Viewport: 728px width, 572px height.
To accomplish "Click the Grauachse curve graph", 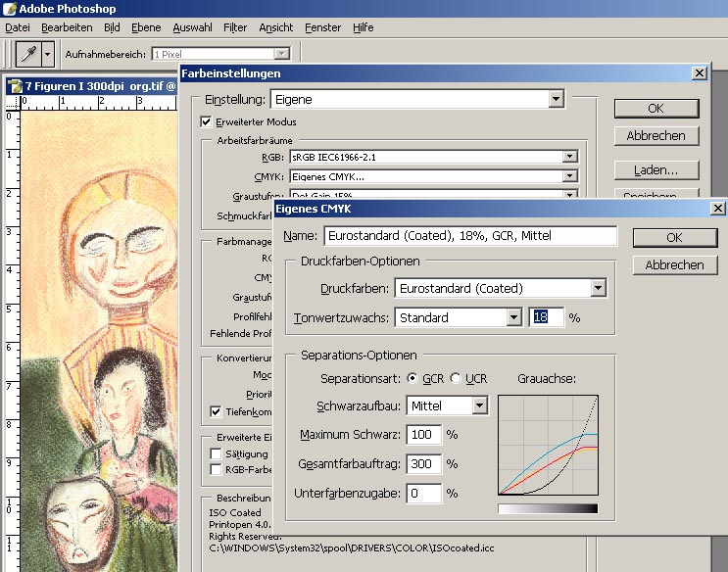I will click(548, 446).
